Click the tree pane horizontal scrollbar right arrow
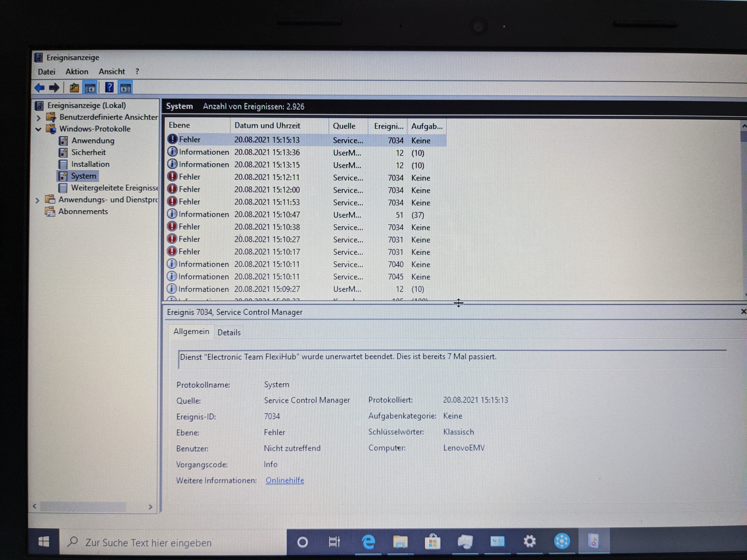 [151, 507]
